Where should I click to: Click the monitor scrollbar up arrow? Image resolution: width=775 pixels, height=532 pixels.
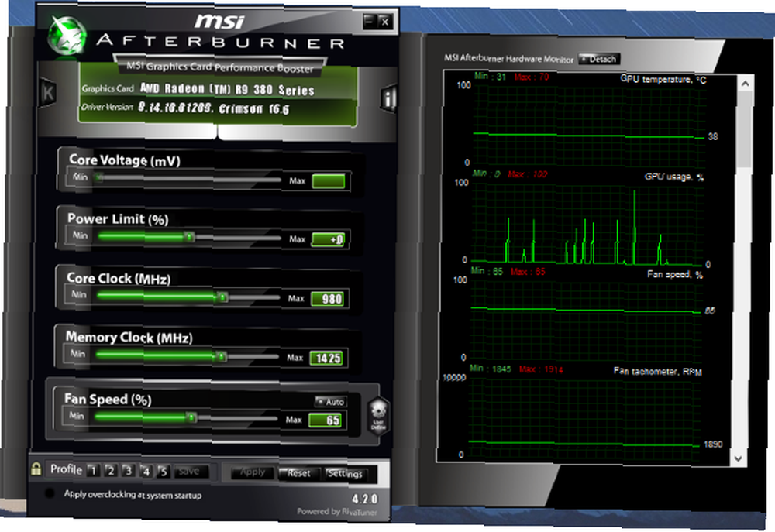[745, 84]
